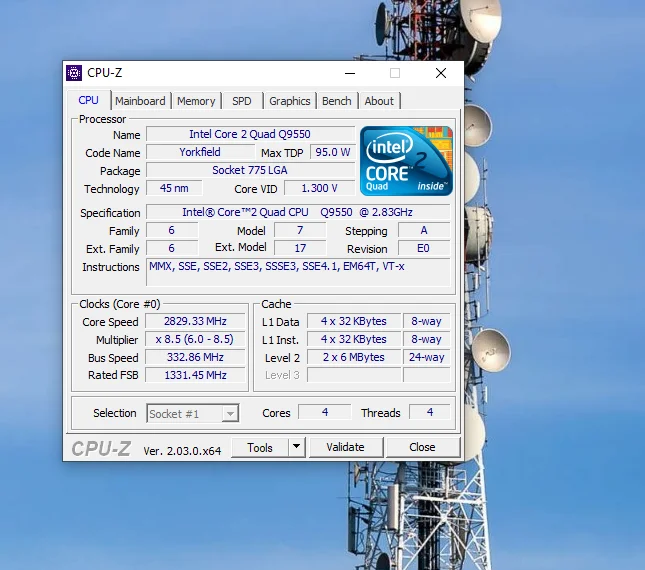This screenshot has width=645, height=570.
Task: Click the Cores count value 4
Action: tap(325, 412)
